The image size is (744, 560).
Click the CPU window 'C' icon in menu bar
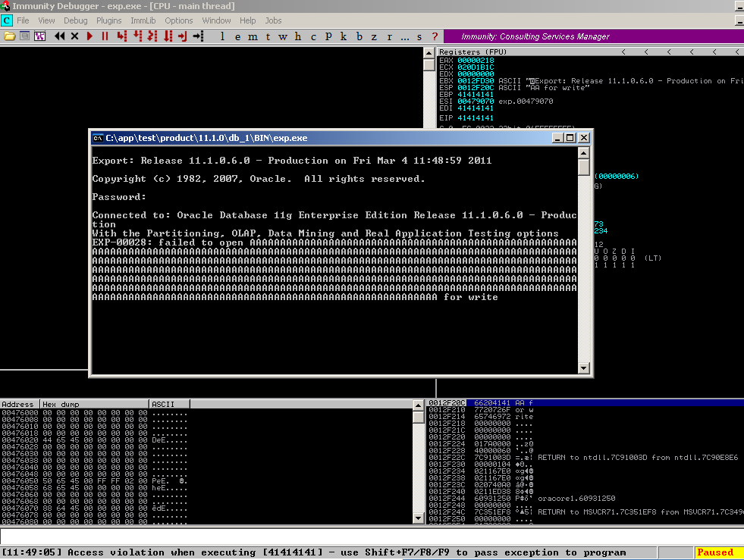pos(7,20)
